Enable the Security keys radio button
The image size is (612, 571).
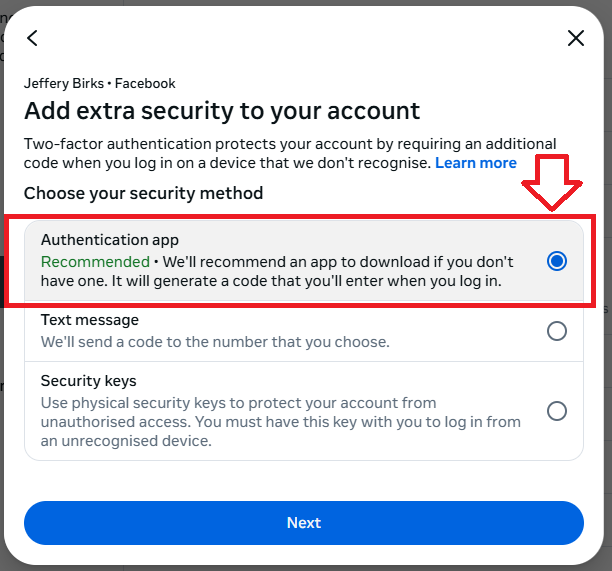pos(557,411)
